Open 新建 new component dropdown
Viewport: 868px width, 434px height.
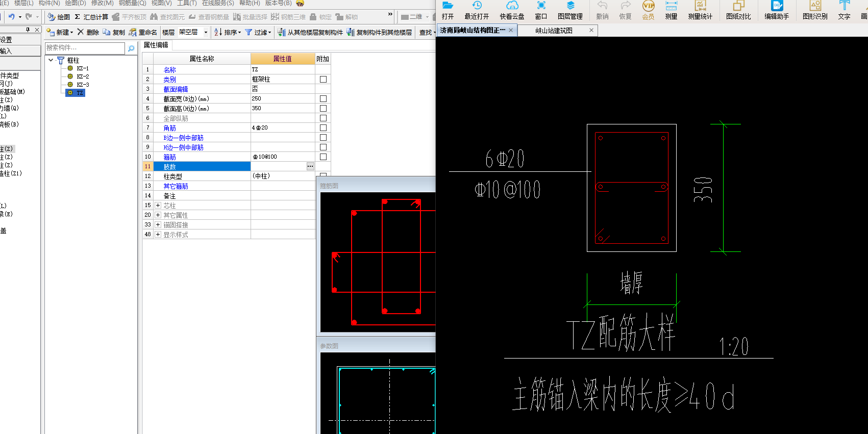(60, 32)
